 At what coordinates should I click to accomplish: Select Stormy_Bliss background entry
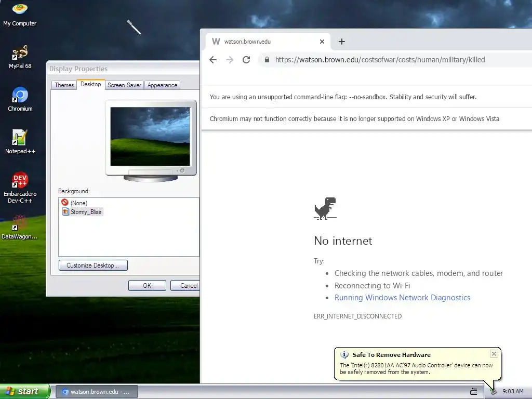point(82,212)
